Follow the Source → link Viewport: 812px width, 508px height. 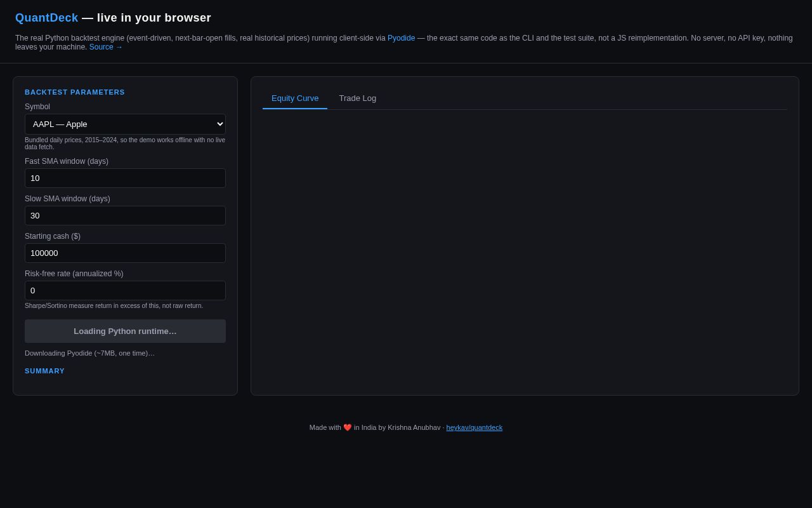[106, 47]
